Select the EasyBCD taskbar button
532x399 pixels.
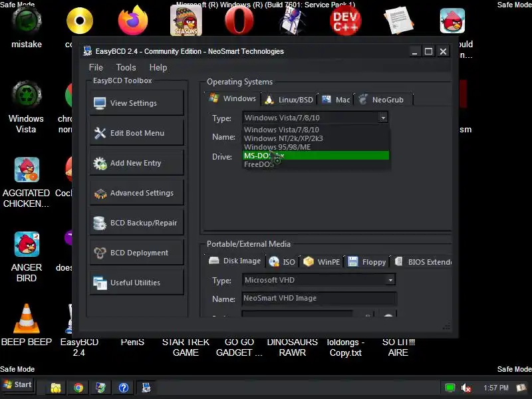pyautogui.click(x=146, y=388)
